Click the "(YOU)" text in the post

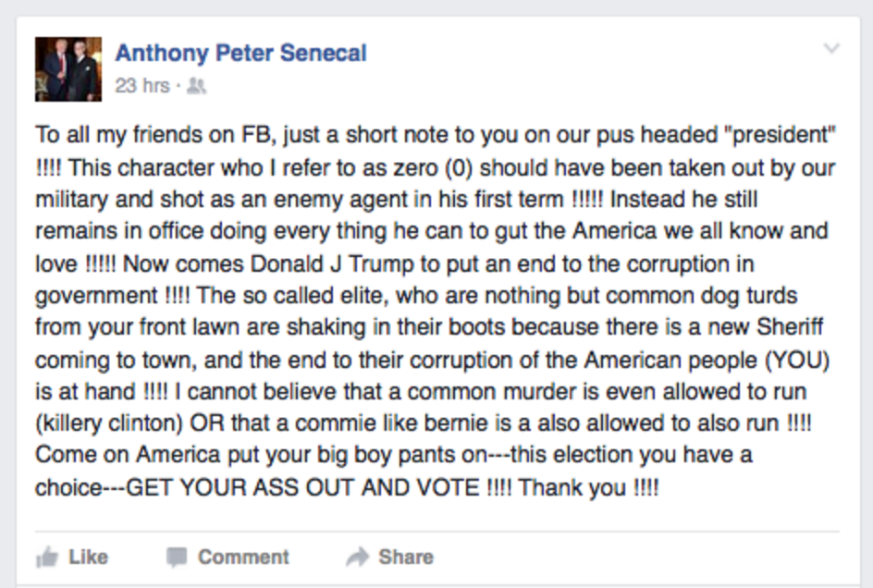pos(802,360)
